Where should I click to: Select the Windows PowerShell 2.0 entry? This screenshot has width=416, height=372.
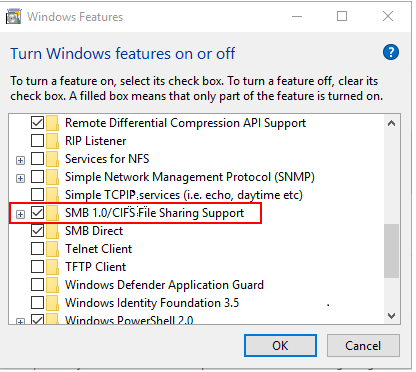129,320
